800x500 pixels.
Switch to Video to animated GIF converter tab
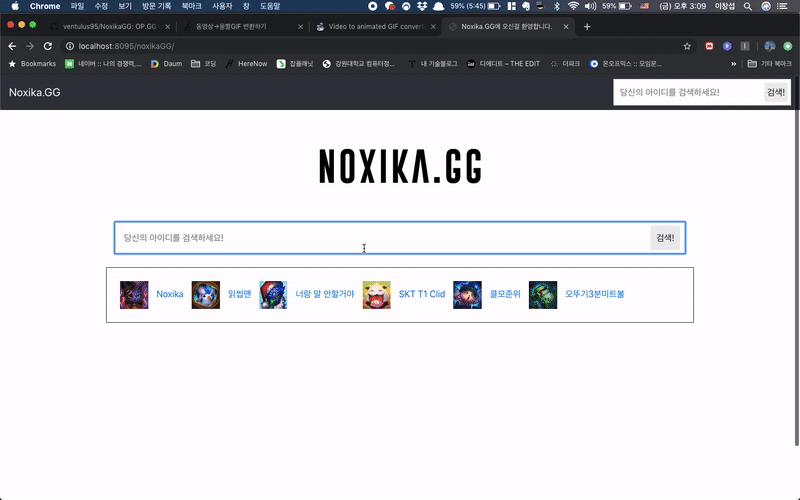(x=375, y=27)
